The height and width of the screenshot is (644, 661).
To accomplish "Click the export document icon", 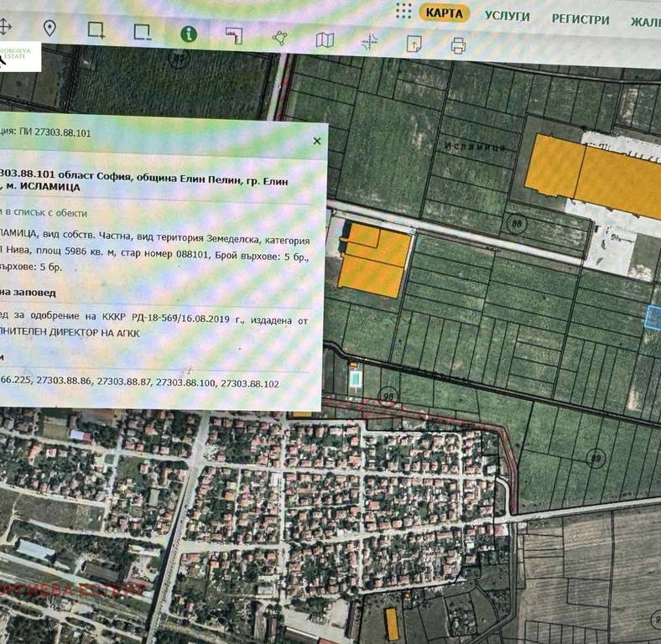I will click(414, 44).
